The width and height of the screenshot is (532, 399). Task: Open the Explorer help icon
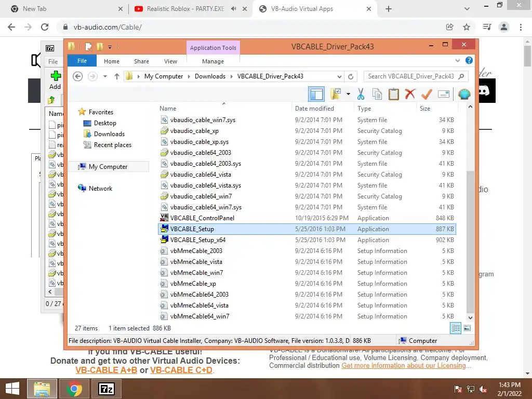(469, 60)
